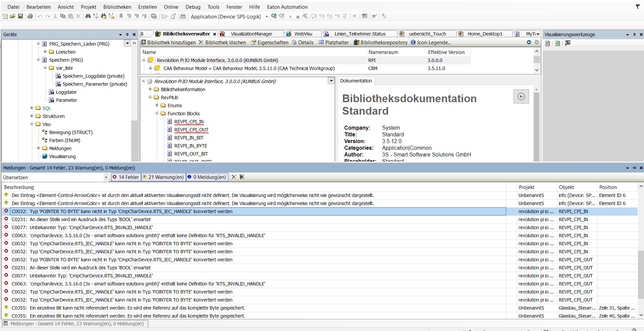Screen dimensions: 644x331
Task: Click the Details button
Action: point(303,43)
